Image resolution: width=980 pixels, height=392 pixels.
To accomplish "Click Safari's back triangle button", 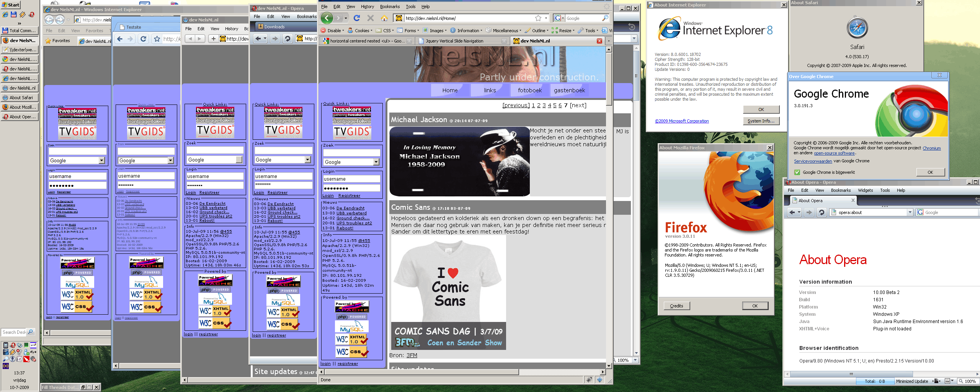I will [190, 39].
